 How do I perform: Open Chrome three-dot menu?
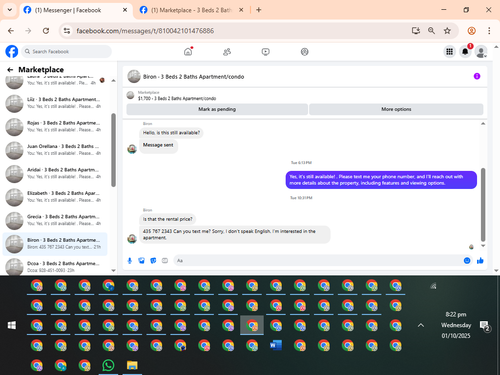point(489,31)
